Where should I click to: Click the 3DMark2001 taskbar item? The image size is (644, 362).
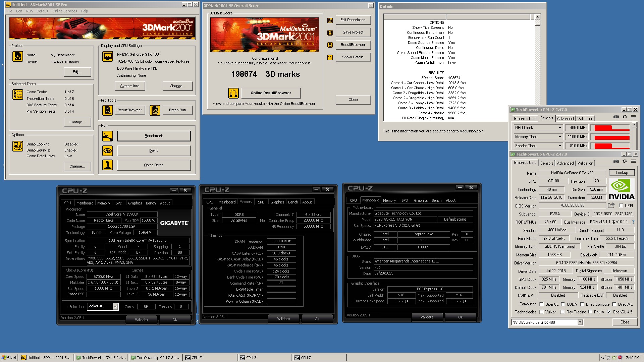[46, 358]
